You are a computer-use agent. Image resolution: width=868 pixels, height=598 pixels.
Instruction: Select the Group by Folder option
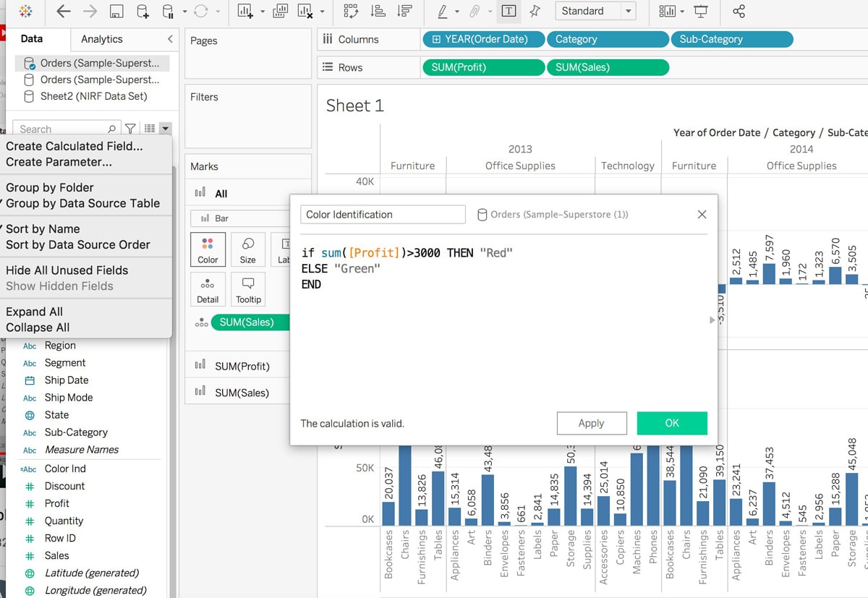pyautogui.click(x=50, y=187)
